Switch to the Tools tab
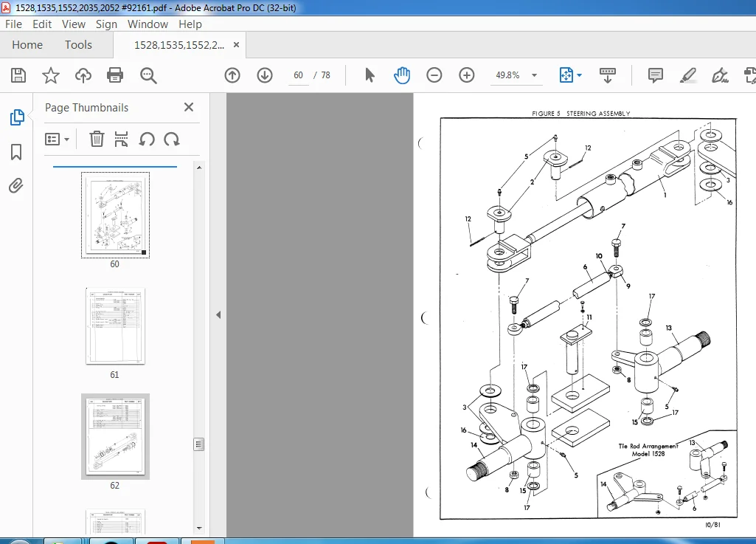Image resolution: width=756 pixels, height=544 pixels. tap(78, 45)
